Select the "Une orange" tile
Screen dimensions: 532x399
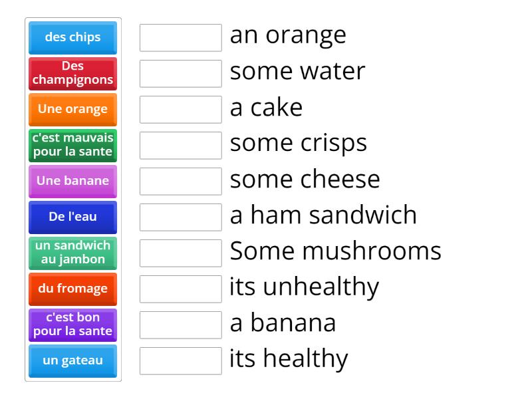point(72,110)
